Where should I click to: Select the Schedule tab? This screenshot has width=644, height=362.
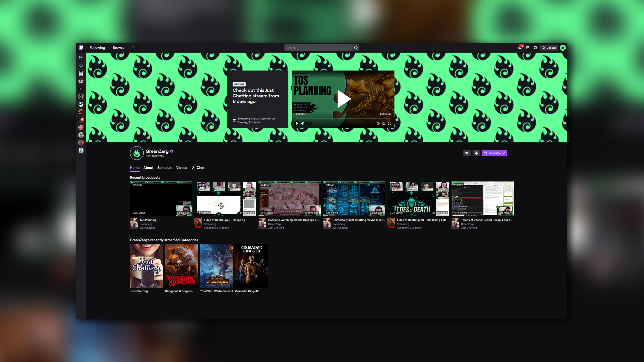pyautogui.click(x=165, y=168)
